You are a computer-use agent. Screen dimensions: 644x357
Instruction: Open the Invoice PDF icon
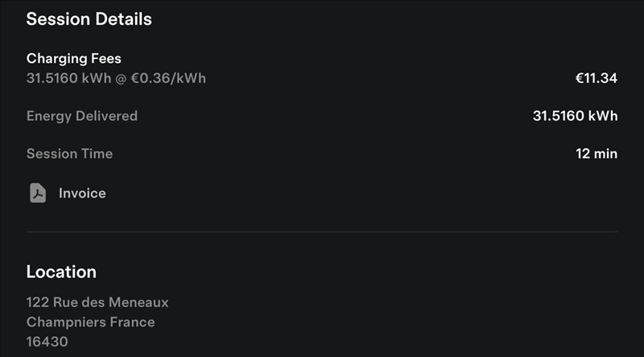(x=37, y=193)
